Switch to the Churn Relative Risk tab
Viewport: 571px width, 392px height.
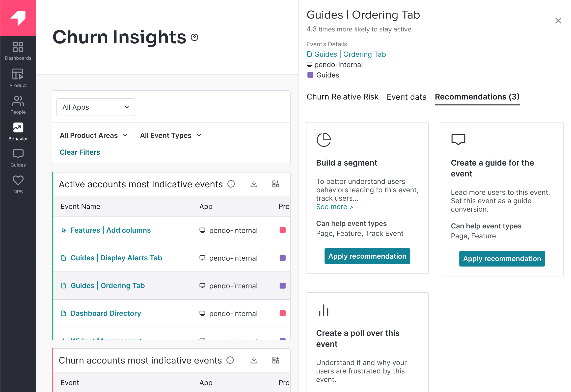[342, 97]
